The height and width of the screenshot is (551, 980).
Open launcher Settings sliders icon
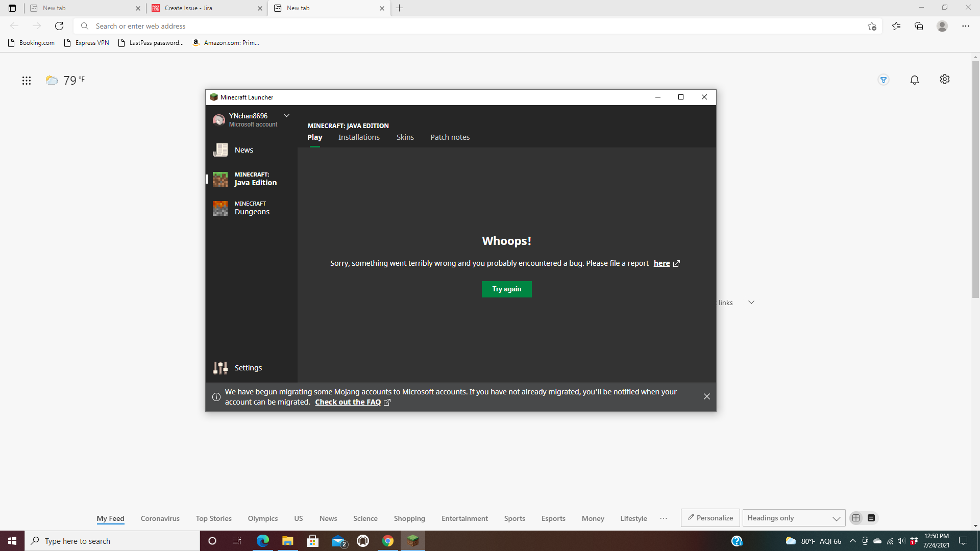[220, 368]
